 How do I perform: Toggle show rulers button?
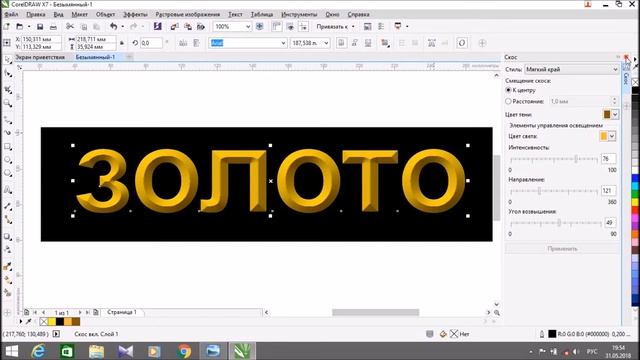pos(277,27)
